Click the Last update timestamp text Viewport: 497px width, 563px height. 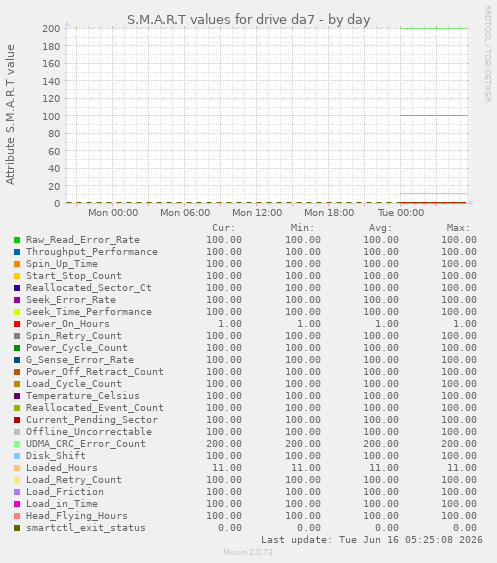click(x=372, y=540)
